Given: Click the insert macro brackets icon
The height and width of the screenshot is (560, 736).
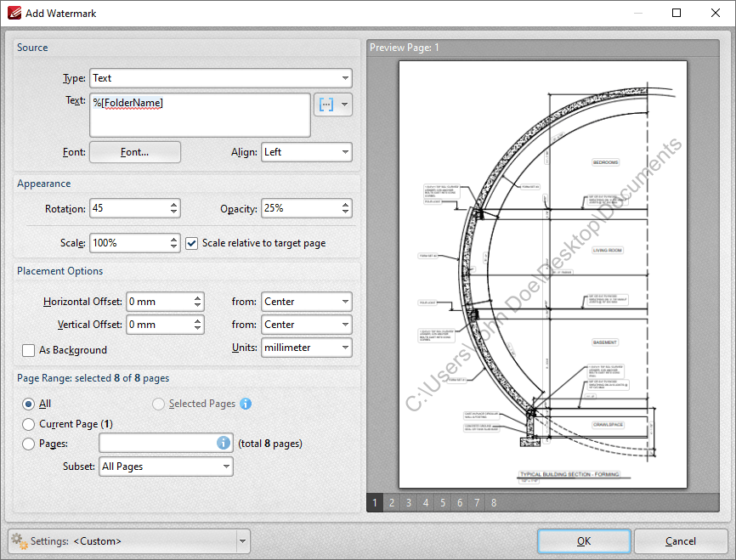Looking at the screenshot, I should [326, 105].
